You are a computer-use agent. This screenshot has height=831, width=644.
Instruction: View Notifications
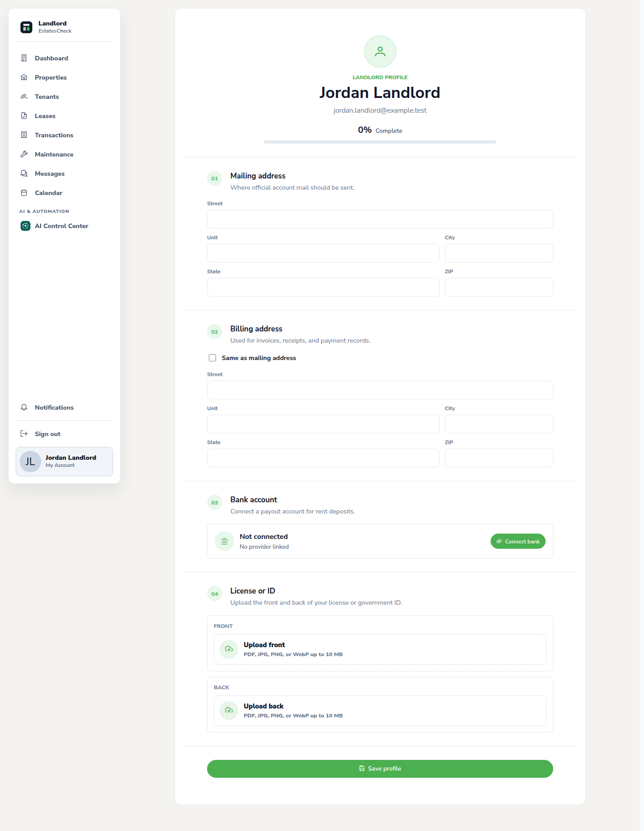(64, 407)
